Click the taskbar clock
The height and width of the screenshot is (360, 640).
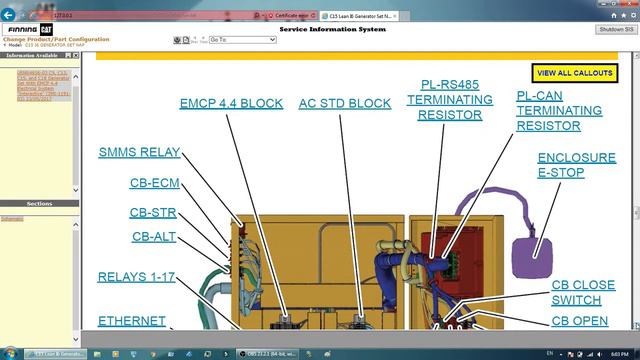click(x=620, y=354)
